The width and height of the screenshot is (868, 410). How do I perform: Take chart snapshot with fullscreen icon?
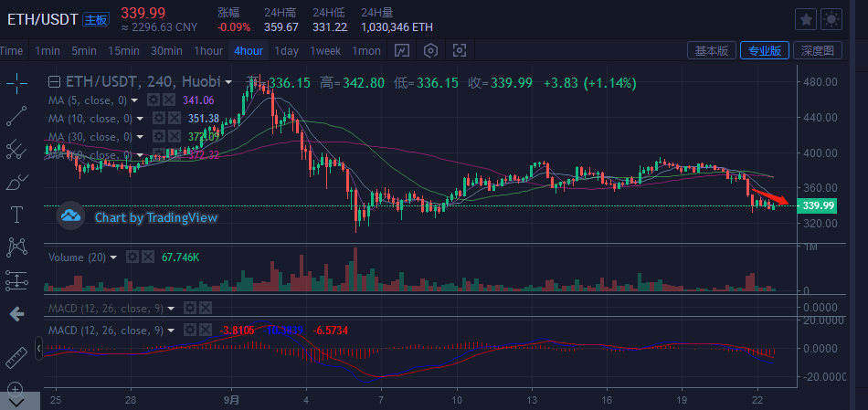460,51
